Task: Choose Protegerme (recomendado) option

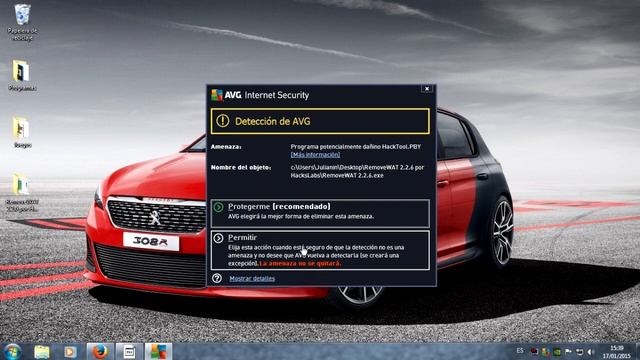Action: [x=320, y=213]
